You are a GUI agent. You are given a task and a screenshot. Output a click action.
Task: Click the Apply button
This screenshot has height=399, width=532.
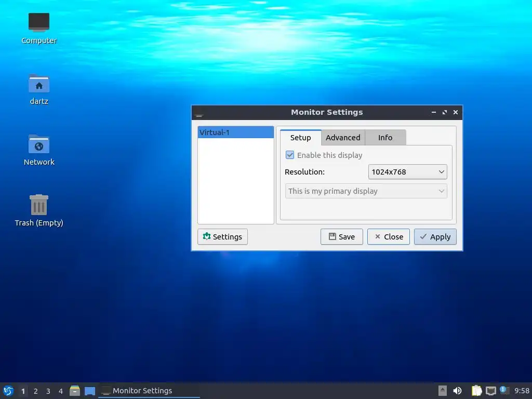coord(435,236)
